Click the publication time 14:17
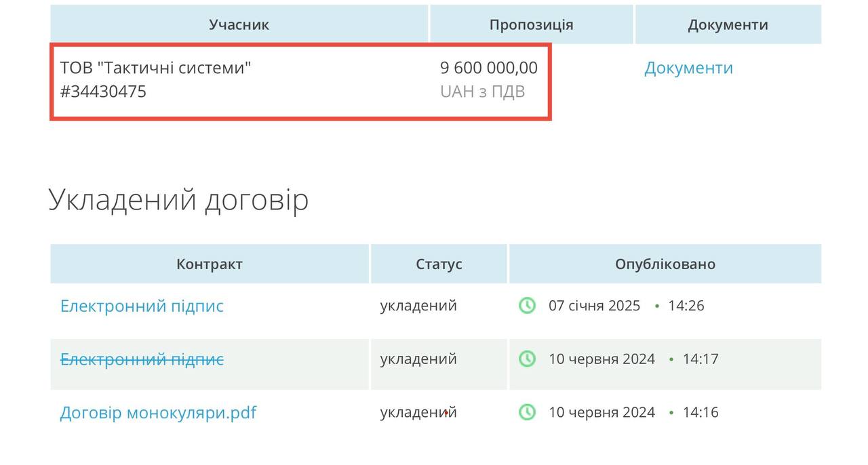The image size is (868, 465). [701, 359]
